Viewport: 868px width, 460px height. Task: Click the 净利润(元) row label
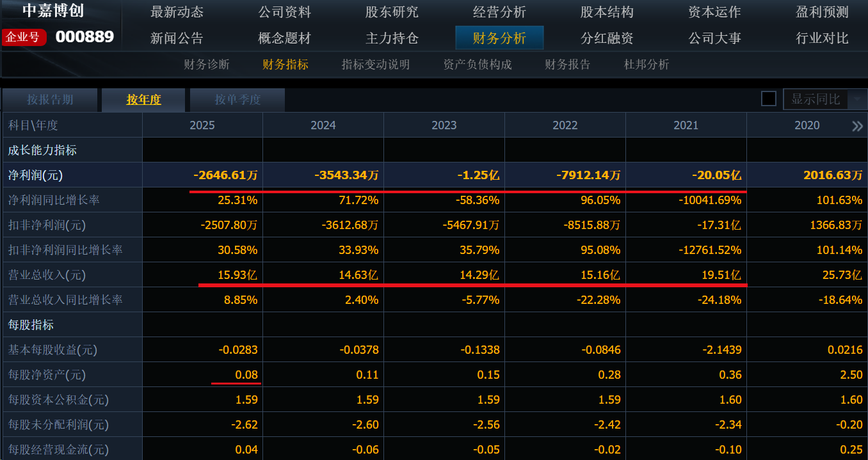click(x=35, y=175)
